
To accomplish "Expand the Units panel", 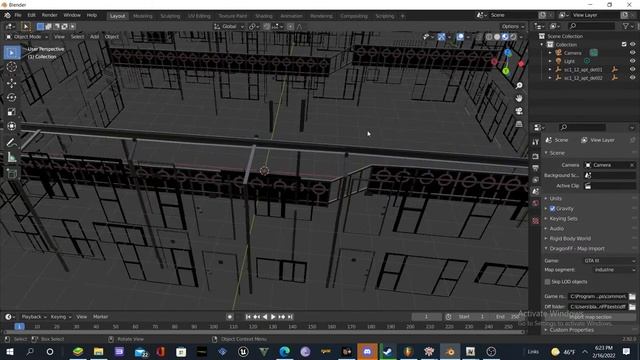I will click(556, 198).
